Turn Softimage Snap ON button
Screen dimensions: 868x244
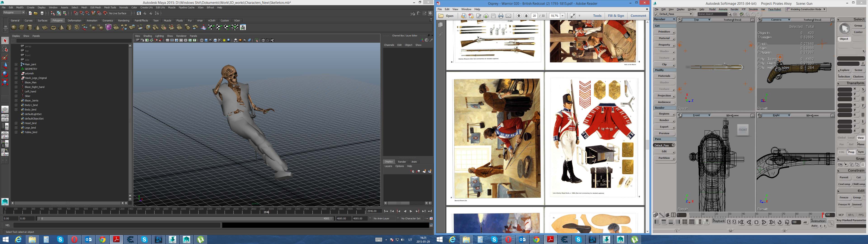coord(840,165)
